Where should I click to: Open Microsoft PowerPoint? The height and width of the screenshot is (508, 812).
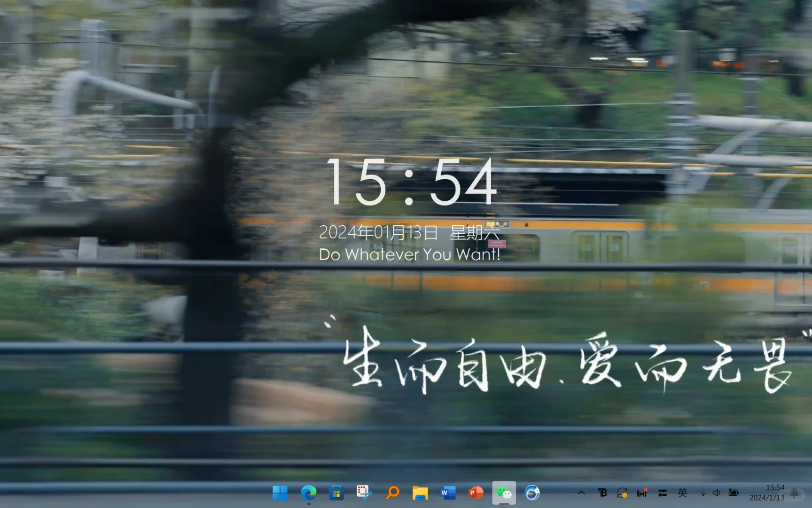pyautogui.click(x=476, y=493)
